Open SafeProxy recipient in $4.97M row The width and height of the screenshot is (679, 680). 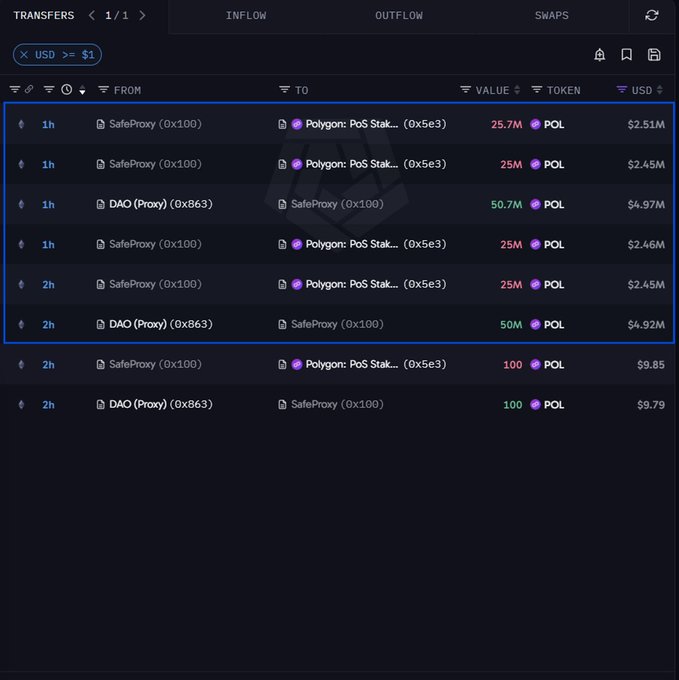(337, 204)
